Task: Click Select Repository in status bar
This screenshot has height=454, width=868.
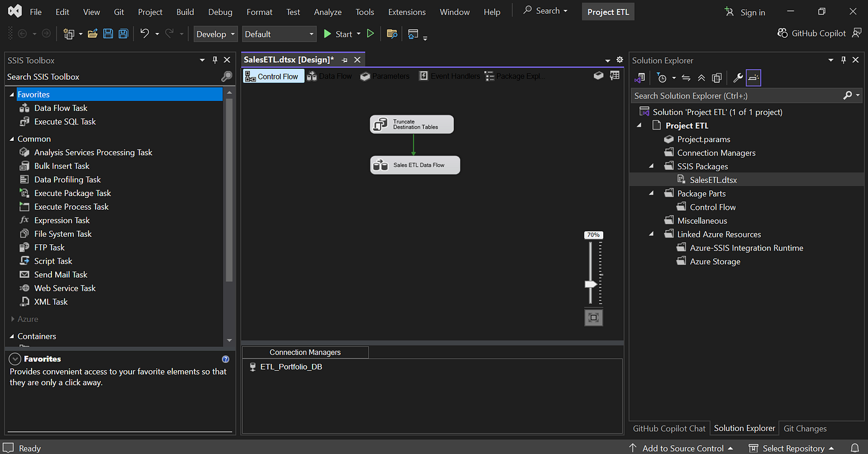Action: tap(792, 448)
